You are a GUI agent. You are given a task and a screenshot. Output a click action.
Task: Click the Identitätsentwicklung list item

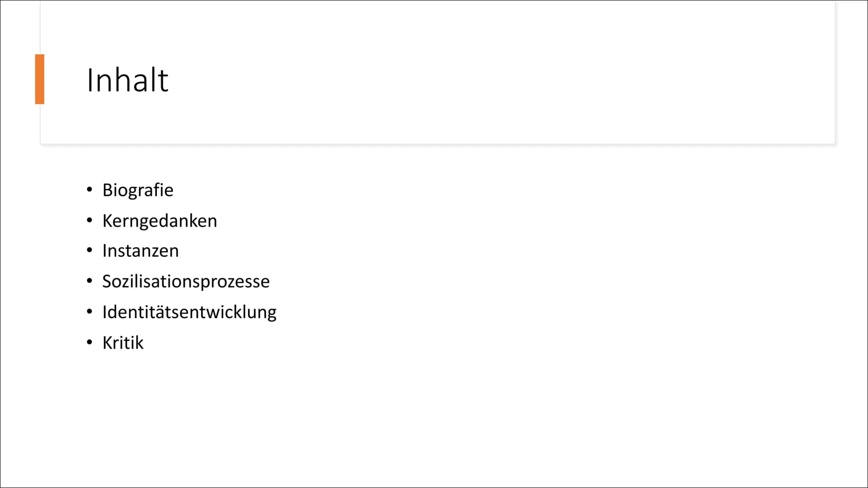tap(189, 312)
